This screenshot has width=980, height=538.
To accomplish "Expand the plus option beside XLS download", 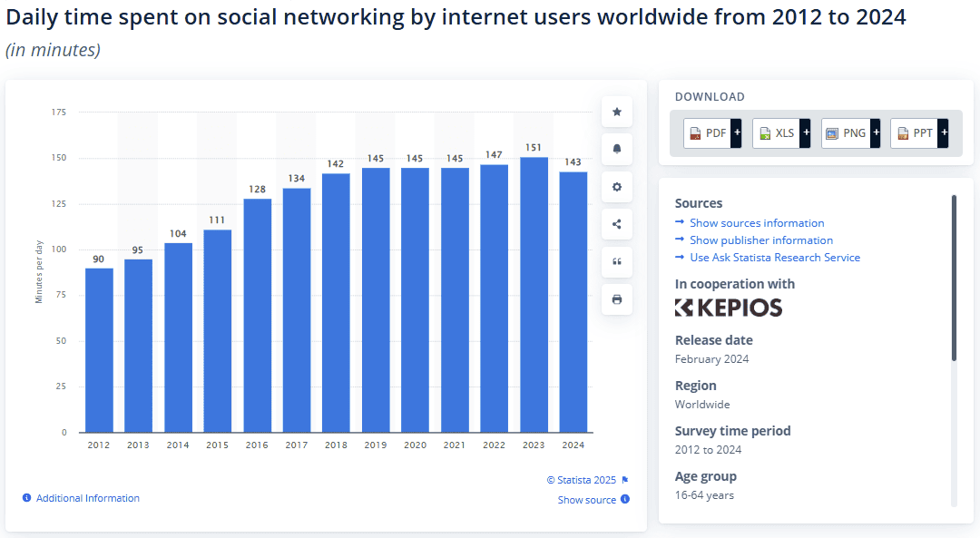I will [806, 132].
